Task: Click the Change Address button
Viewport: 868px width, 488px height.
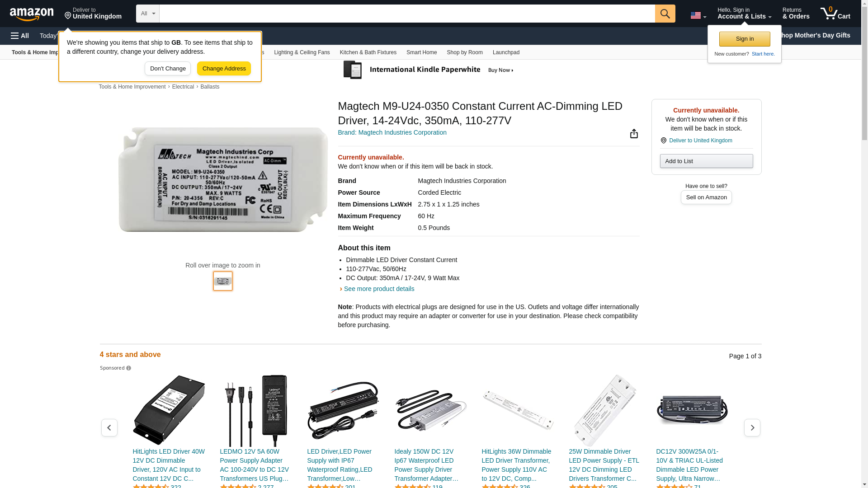Action: pyautogui.click(x=224, y=69)
